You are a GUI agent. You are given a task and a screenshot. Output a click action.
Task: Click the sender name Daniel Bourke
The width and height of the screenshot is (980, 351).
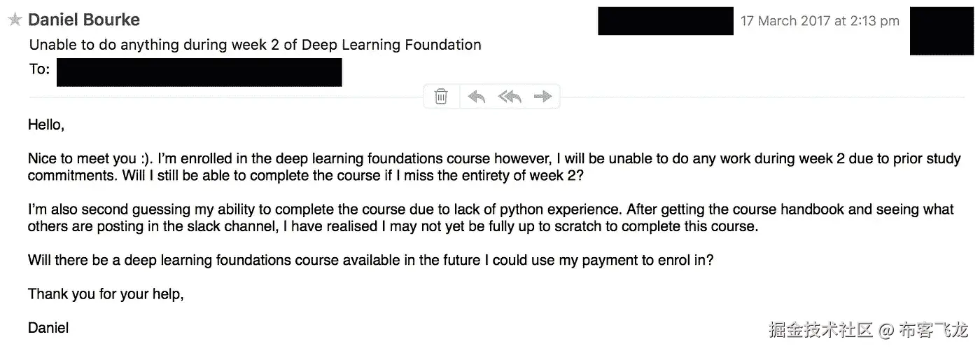(x=84, y=20)
